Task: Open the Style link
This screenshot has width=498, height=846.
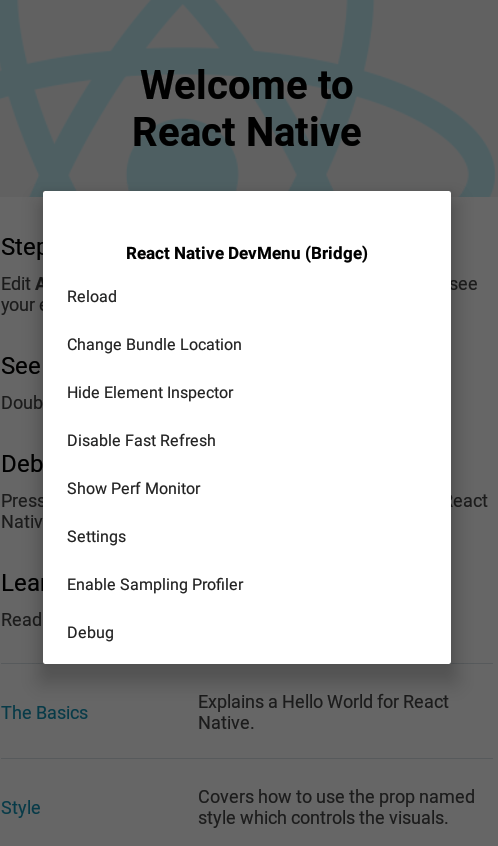Action: point(21,808)
